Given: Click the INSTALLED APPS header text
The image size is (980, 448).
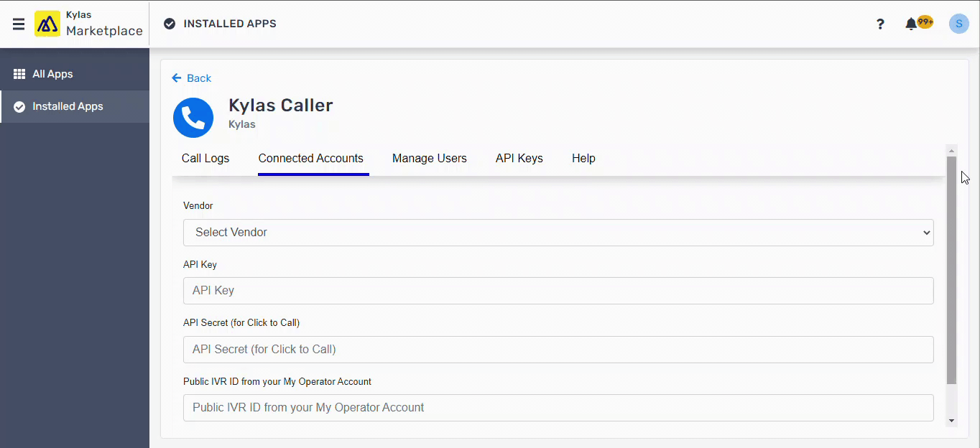Looking at the screenshot, I should (230, 24).
